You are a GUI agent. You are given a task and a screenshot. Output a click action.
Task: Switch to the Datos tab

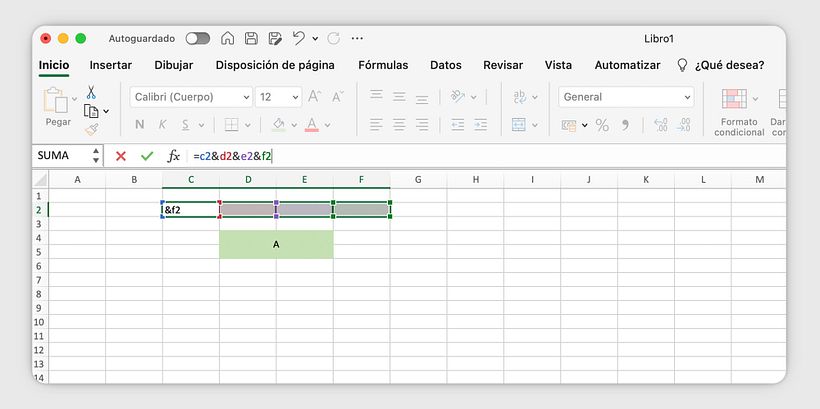pyautogui.click(x=446, y=65)
